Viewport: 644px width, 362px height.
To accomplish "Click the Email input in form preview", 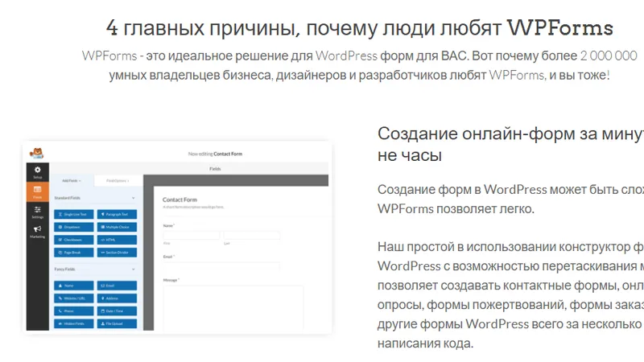I will (x=221, y=266).
